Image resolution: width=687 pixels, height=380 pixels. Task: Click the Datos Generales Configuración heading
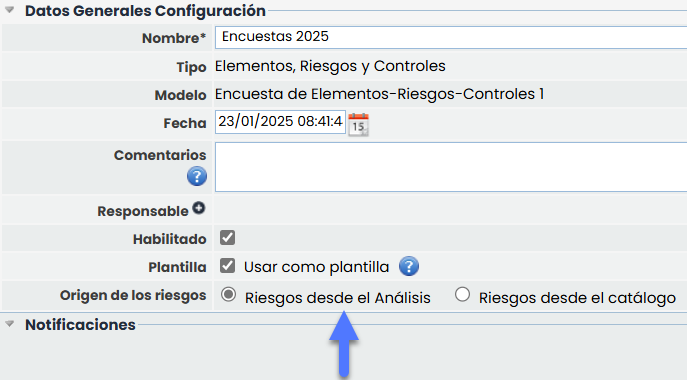coord(145,11)
